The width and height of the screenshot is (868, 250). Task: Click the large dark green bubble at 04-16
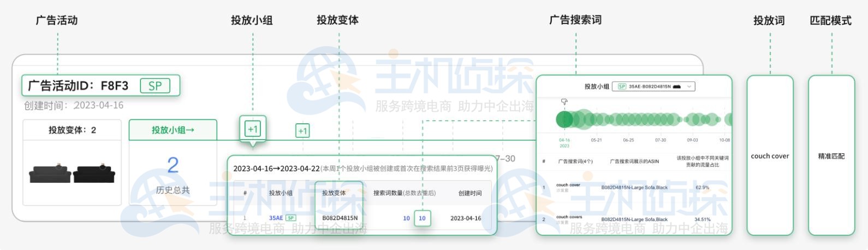coord(564,120)
